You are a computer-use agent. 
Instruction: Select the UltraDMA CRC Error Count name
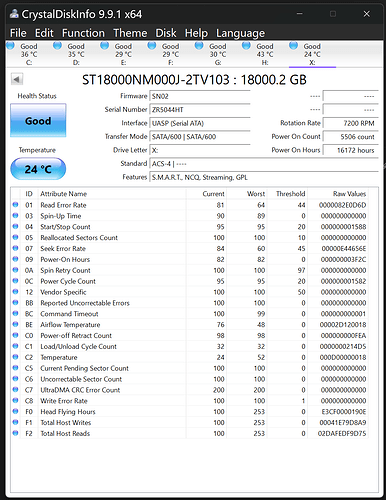[x=80, y=390]
